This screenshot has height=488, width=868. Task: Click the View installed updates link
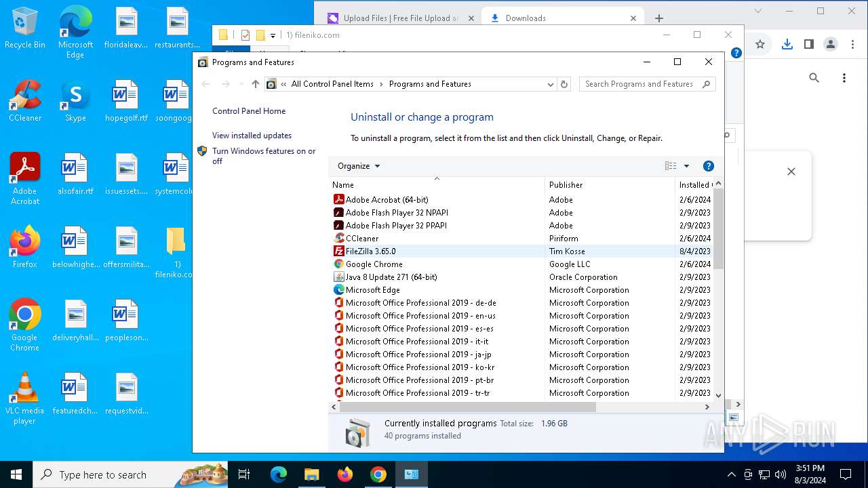(x=252, y=136)
